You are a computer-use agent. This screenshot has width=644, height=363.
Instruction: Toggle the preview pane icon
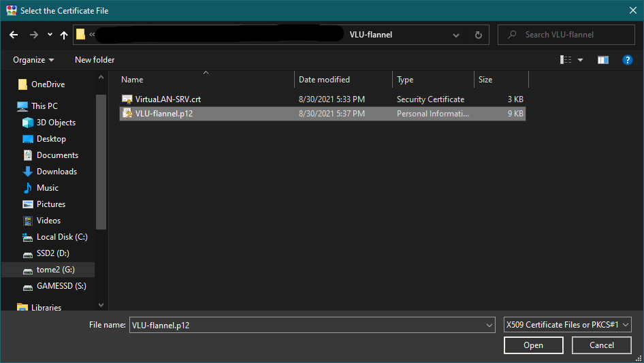click(x=602, y=60)
